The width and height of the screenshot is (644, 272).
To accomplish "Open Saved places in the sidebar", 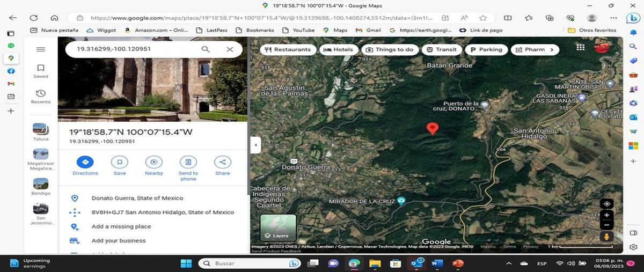I will coord(41,71).
